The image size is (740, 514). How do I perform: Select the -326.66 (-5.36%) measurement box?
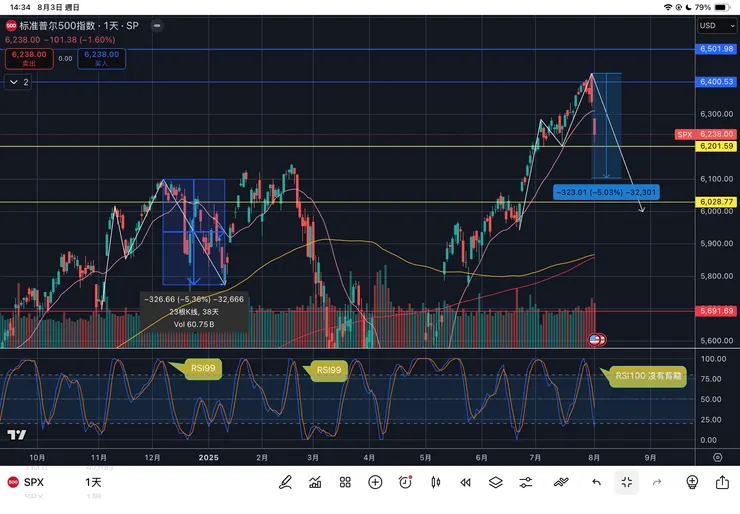(194, 312)
